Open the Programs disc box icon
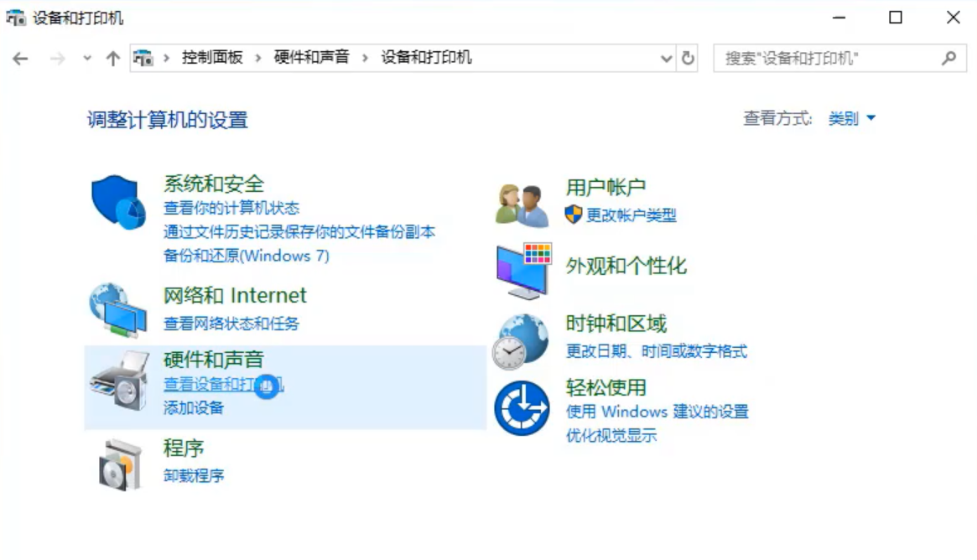977x560 pixels. tap(118, 462)
